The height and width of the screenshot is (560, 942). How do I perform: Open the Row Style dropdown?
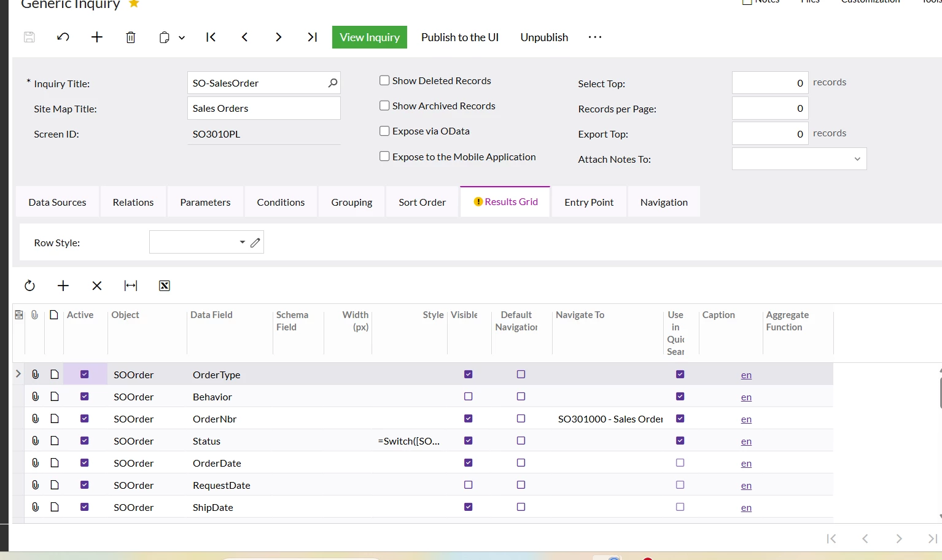click(x=243, y=243)
